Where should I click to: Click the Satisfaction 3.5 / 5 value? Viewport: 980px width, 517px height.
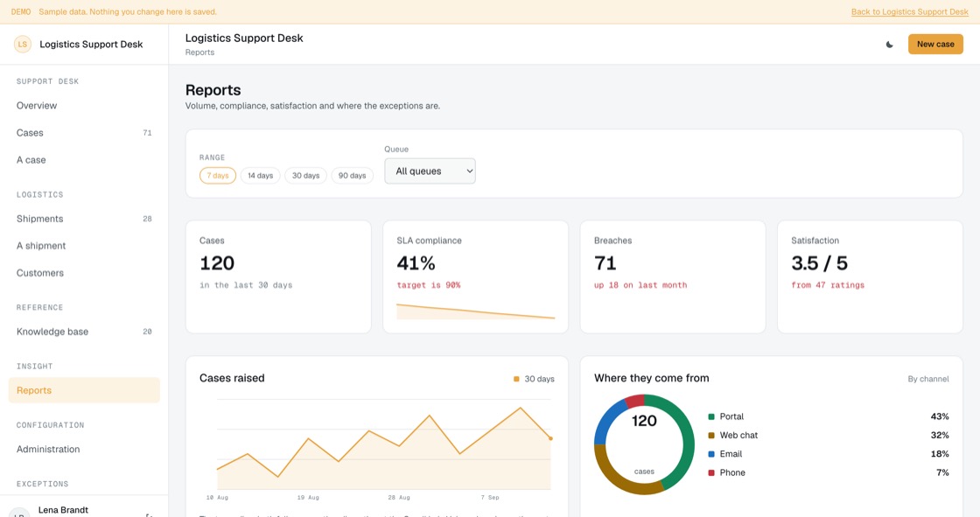click(819, 263)
